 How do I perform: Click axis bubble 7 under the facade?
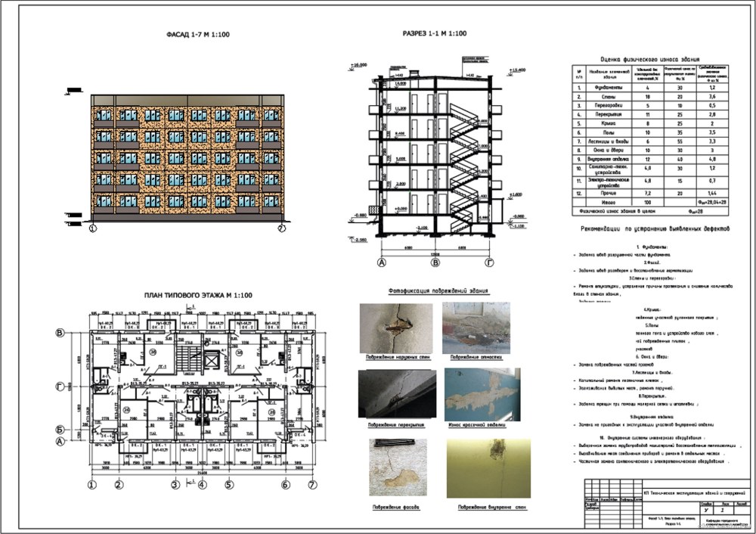pos(282,228)
